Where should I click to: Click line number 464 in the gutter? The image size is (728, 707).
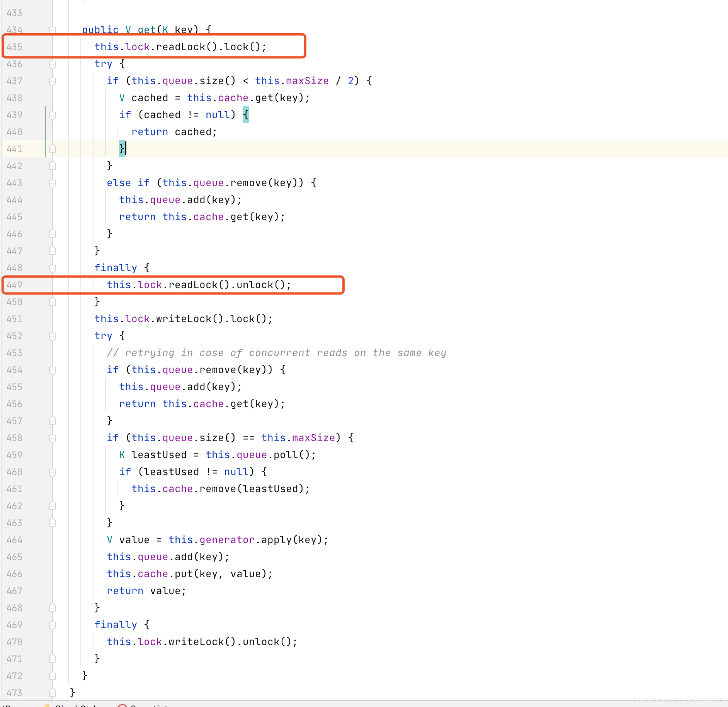tap(14, 540)
